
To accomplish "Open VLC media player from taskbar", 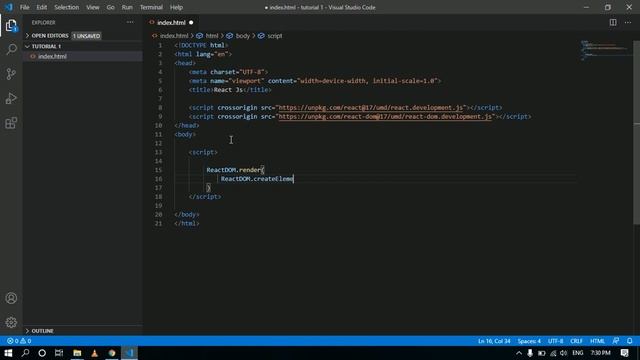I will pos(94,353).
